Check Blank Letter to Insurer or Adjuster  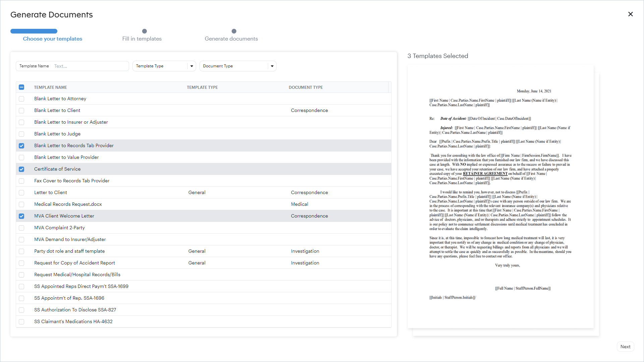point(21,122)
